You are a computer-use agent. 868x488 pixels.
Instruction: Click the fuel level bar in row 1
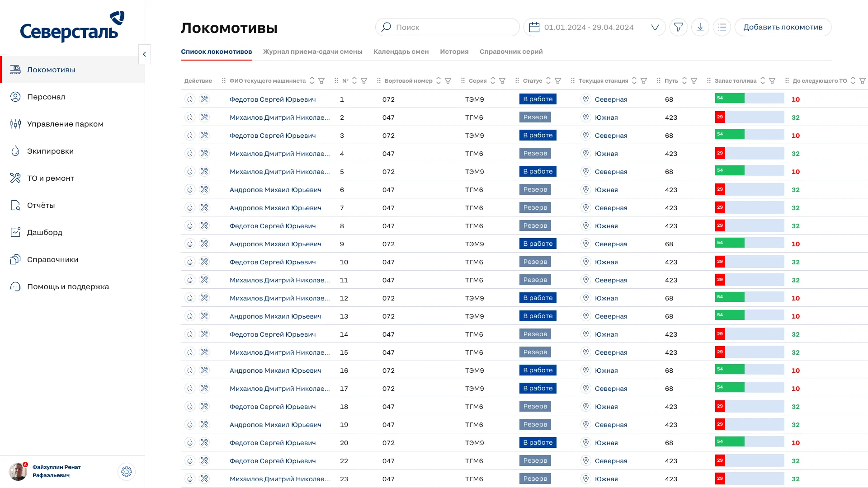click(x=750, y=98)
